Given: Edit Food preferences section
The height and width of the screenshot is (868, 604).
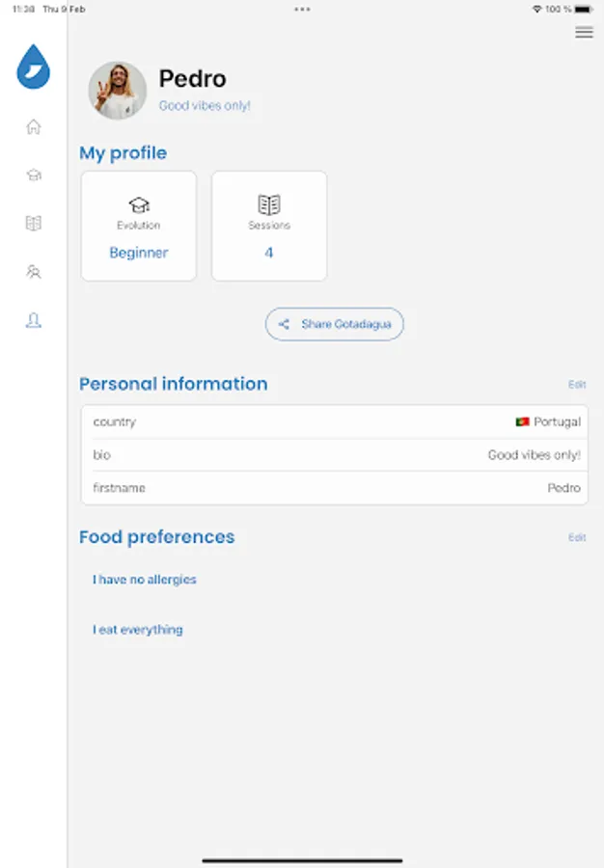Looking at the screenshot, I should click(x=577, y=537).
